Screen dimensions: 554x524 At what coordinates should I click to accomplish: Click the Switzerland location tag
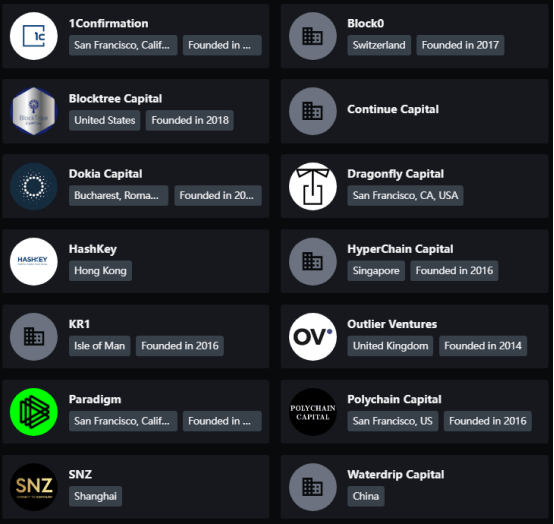point(379,45)
